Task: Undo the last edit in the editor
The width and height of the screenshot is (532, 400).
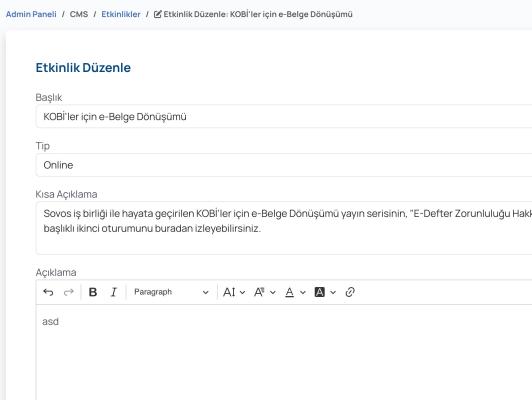Action: [x=48, y=292]
